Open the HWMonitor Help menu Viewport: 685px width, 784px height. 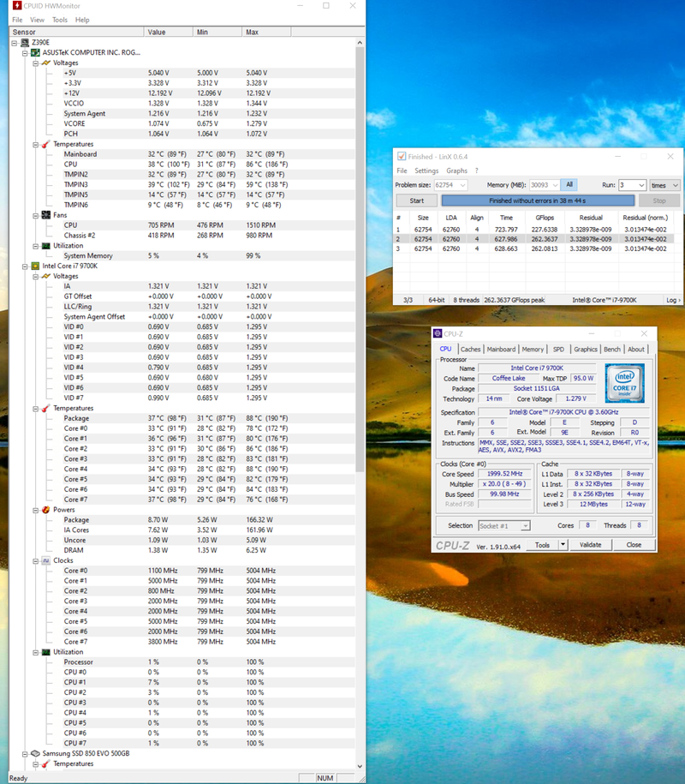click(82, 20)
